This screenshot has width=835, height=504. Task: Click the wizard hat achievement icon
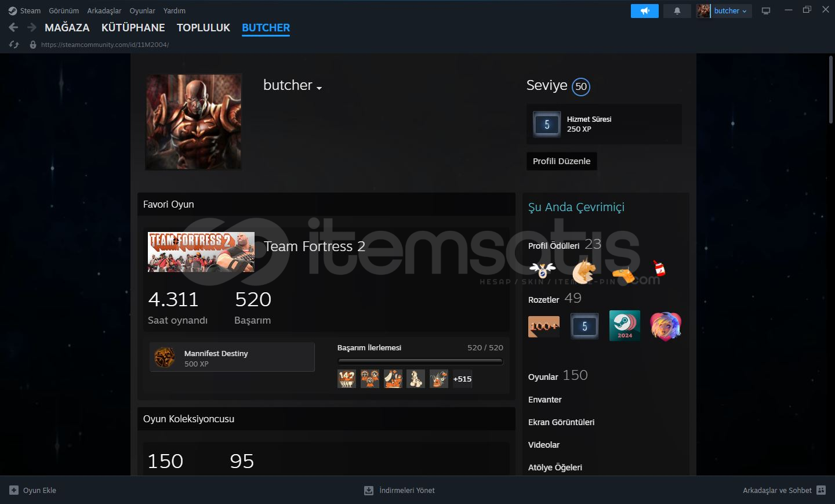439,379
